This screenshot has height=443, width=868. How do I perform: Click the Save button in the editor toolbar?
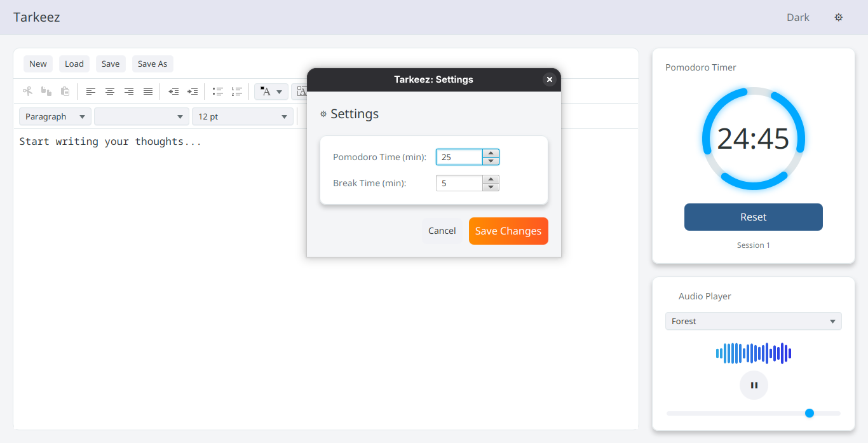click(x=111, y=64)
